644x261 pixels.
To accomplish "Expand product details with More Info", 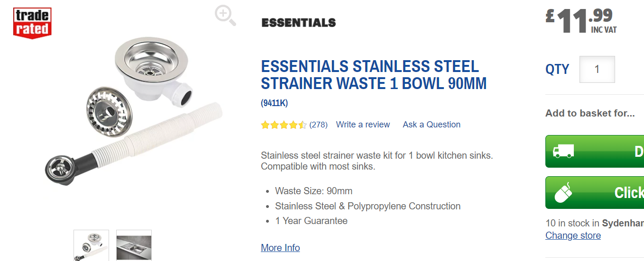I will click(x=280, y=248).
